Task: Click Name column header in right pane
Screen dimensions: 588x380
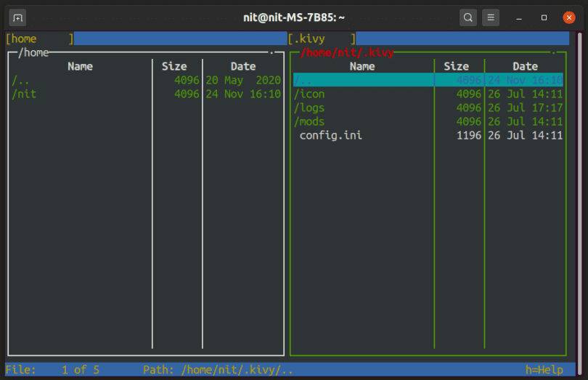Action: [x=362, y=66]
